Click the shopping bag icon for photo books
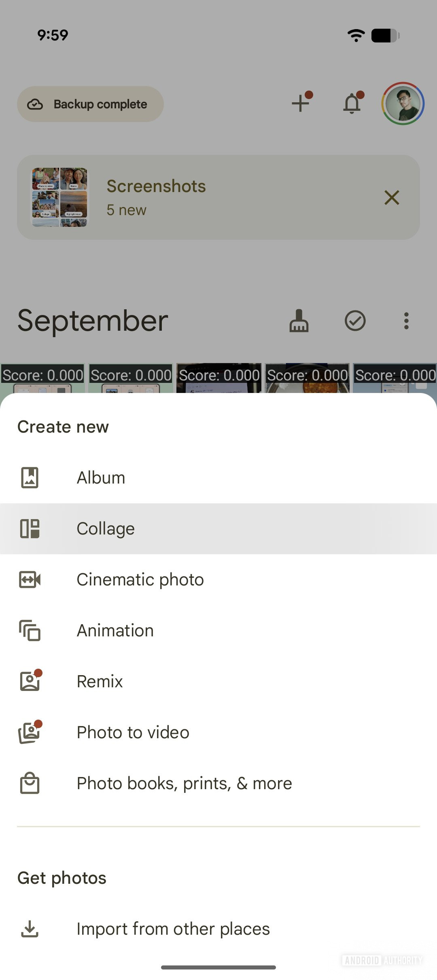Image resolution: width=437 pixels, height=980 pixels. [30, 783]
